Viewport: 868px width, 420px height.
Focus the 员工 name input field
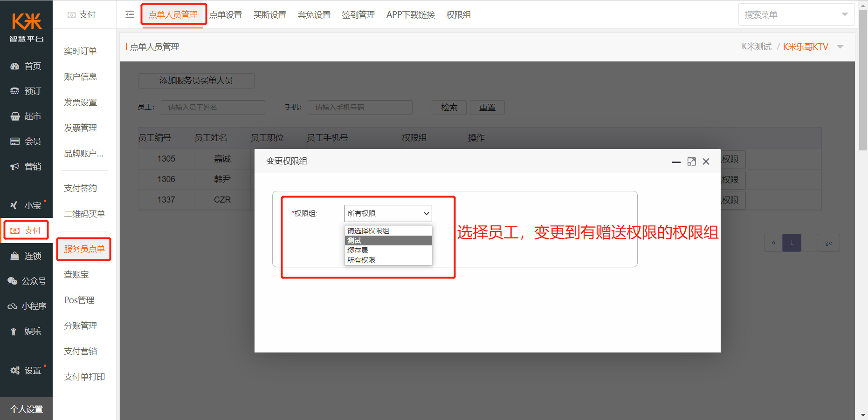tap(213, 108)
